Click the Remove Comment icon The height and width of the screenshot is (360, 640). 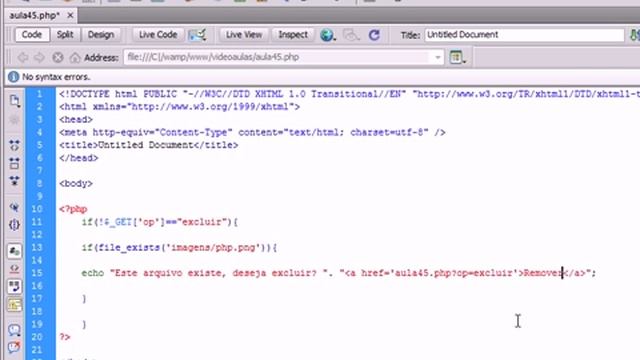[x=14, y=347]
